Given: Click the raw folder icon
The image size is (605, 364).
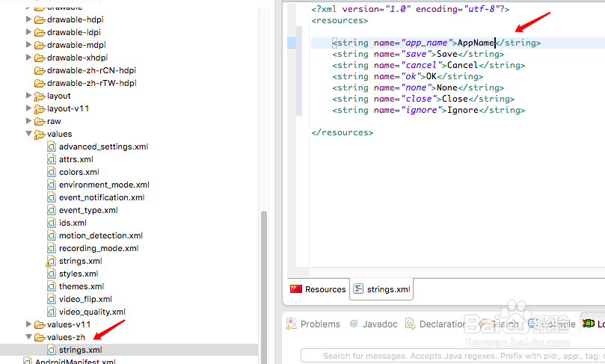Looking at the screenshot, I should click(x=40, y=122).
